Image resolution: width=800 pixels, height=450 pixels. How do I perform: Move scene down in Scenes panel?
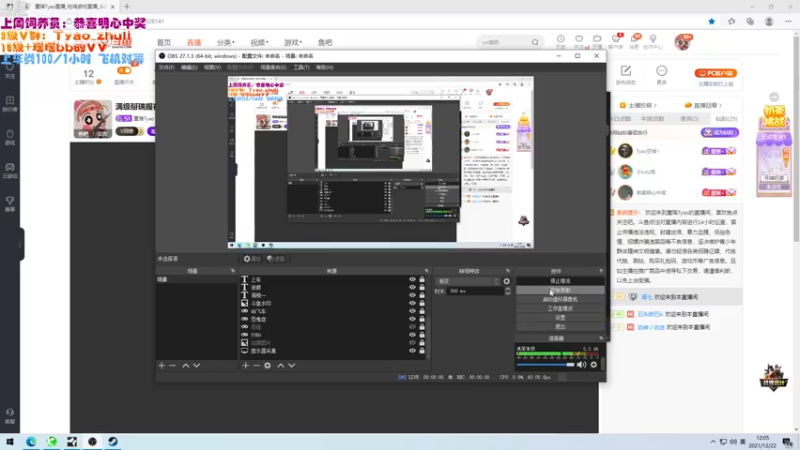(196, 365)
